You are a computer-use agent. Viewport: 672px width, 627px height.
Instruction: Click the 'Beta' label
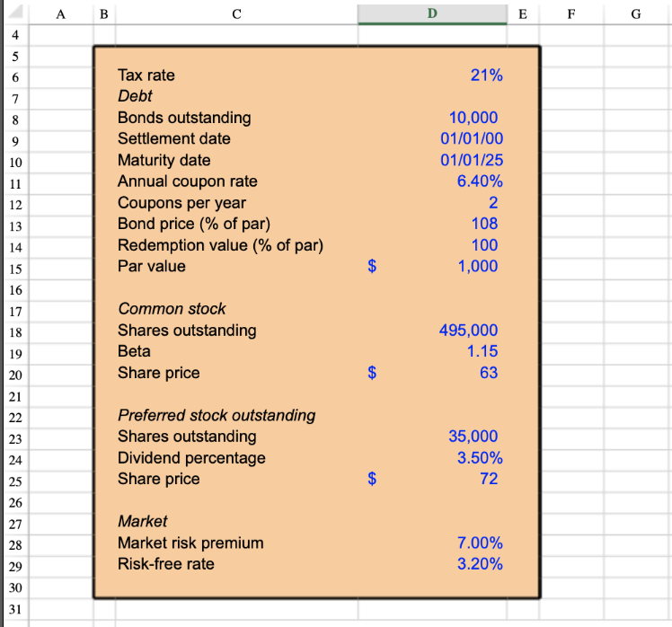pos(134,351)
